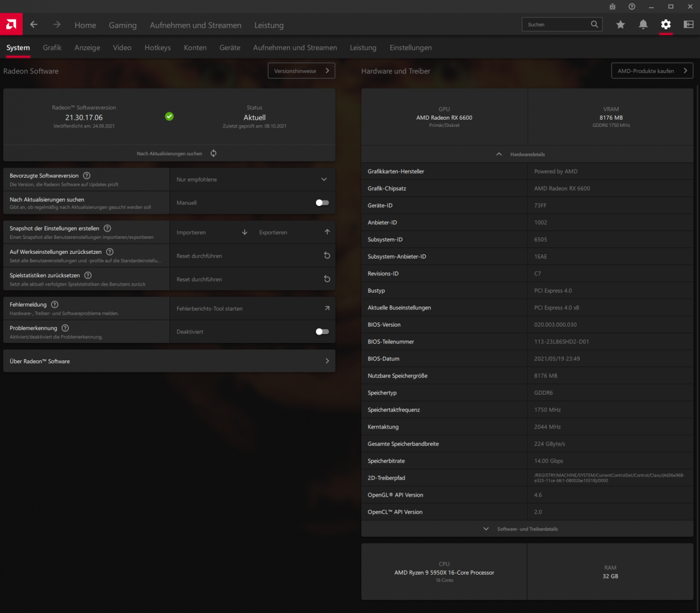Select the System tab
The height and width of the screenshot is (613, 700).
point(18,47)
